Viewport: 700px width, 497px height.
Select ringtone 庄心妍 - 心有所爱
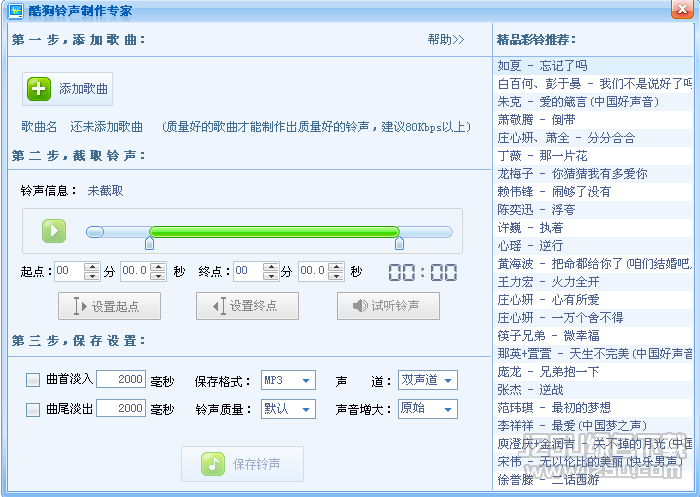[593, 300]
